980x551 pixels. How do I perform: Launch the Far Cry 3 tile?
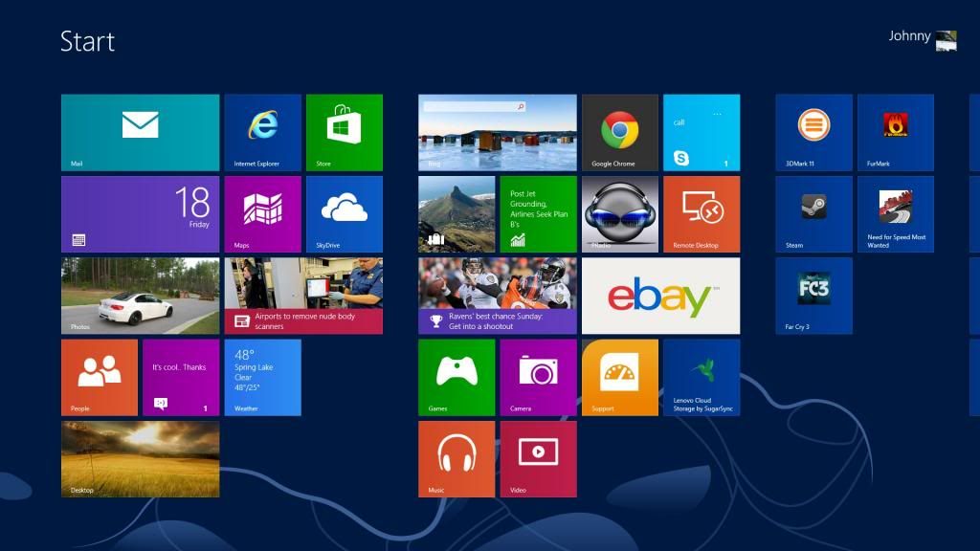(813, 296)
